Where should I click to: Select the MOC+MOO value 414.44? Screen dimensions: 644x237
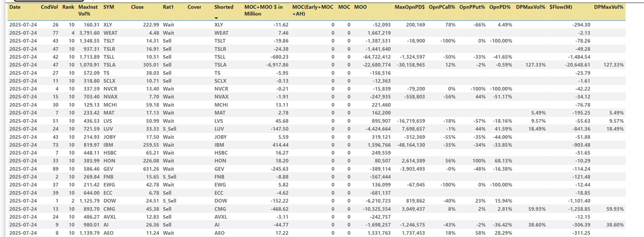(280, 145)
